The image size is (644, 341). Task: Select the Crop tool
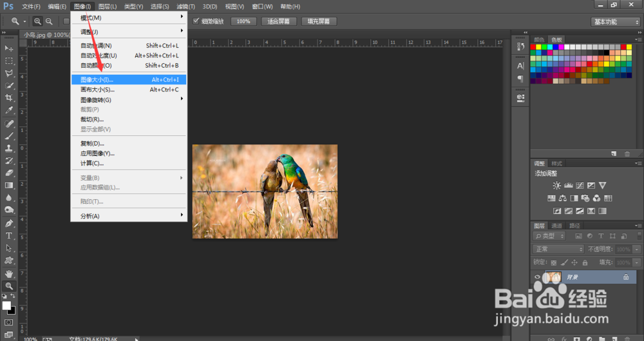pos(8,98)
